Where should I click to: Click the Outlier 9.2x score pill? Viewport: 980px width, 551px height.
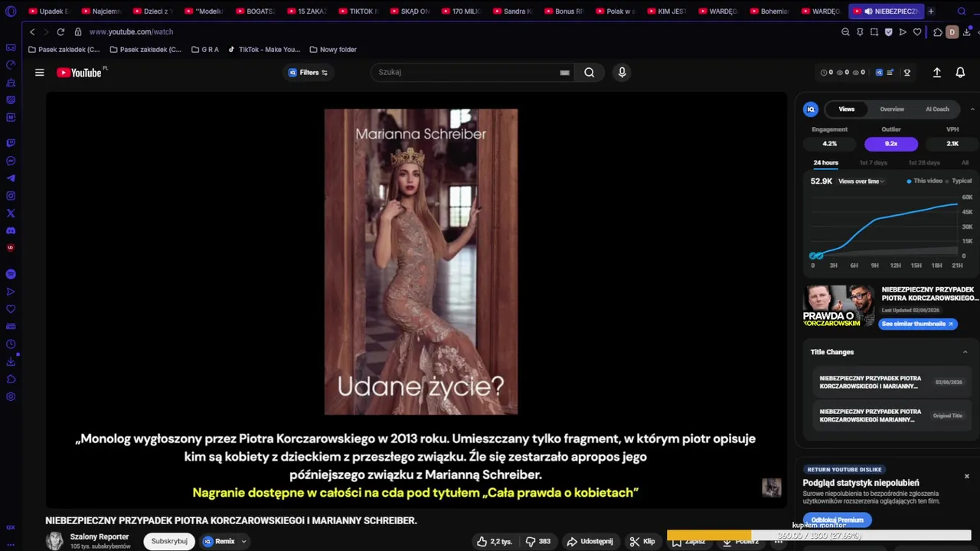[890, 144]
